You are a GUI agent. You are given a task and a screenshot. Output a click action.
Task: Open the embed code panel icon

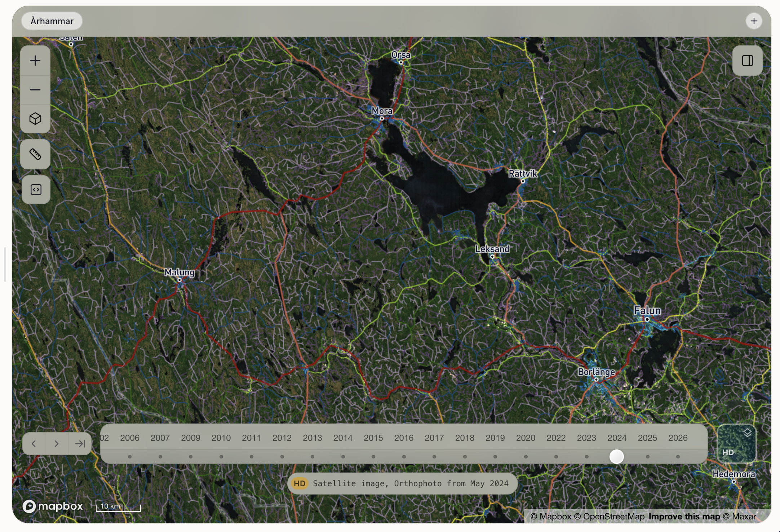coord(36,190)
